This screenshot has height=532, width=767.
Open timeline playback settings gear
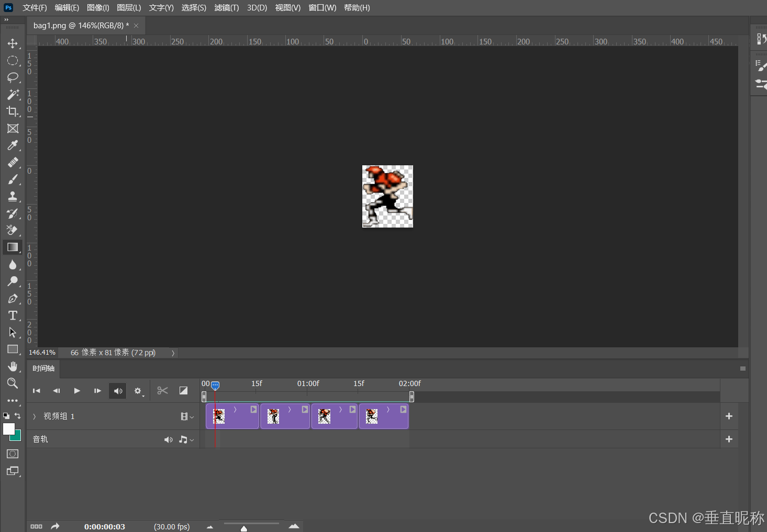point(138,391)
